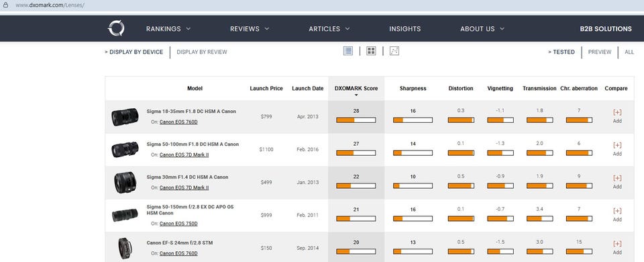This screenshot has height=262, width=644.
Task: Click the $799 launch price
Action: 266,116
